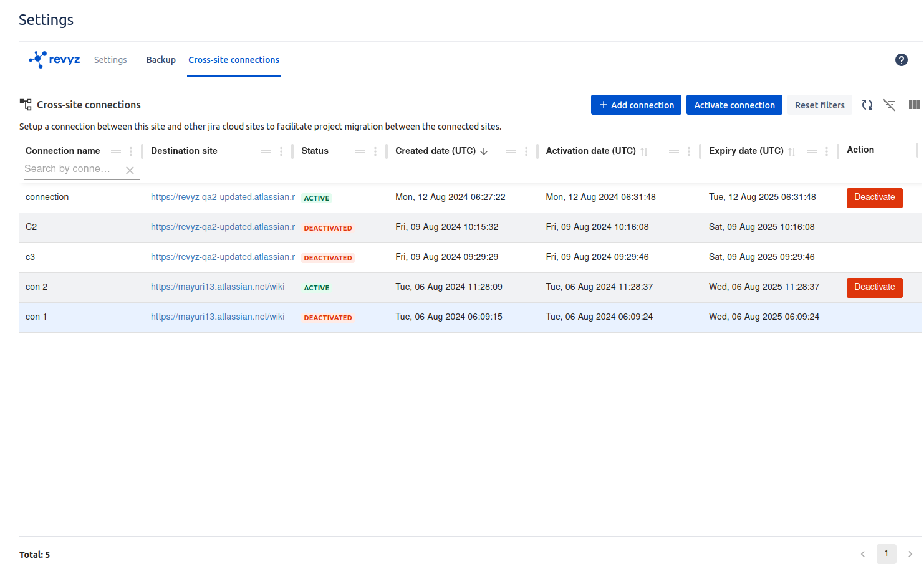Open the con 1 destination site link
Screen dimensions: 924x564
218,317
